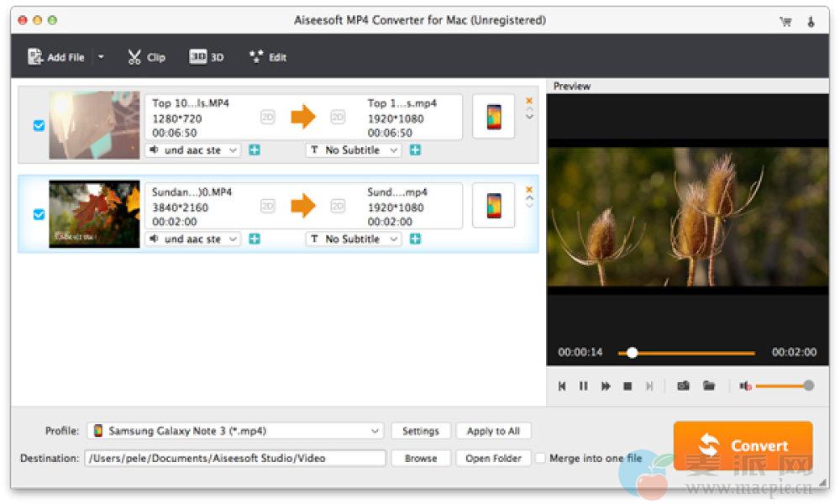Open the Edit effects tool

(x=267, y=57)
